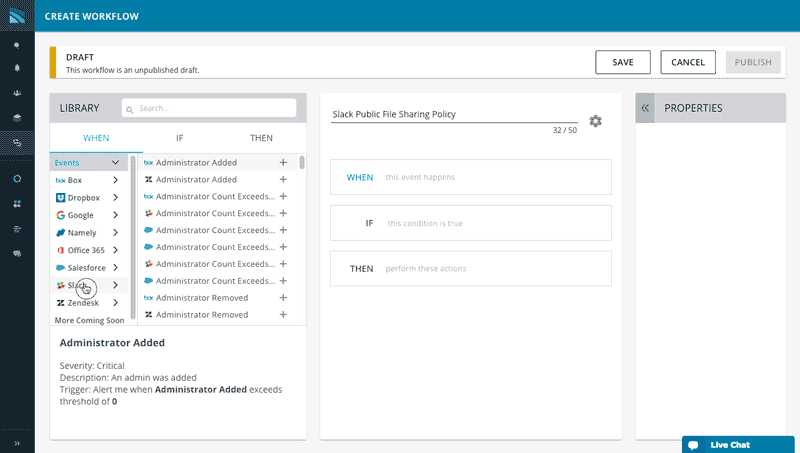Viewport: 800px width, 453px height.
Task: Click the Live Chat speech bubble icon
Action: tap(693, 445)
